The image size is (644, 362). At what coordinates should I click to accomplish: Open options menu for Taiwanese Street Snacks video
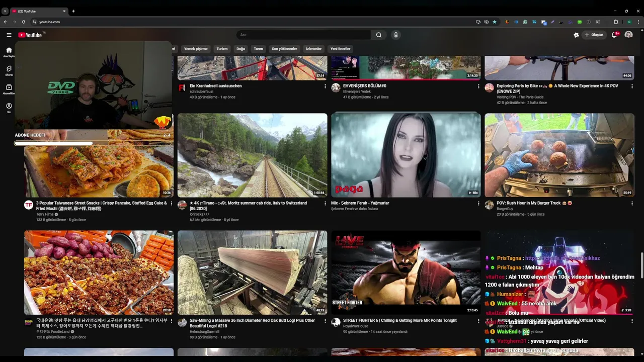coord(172,203)
